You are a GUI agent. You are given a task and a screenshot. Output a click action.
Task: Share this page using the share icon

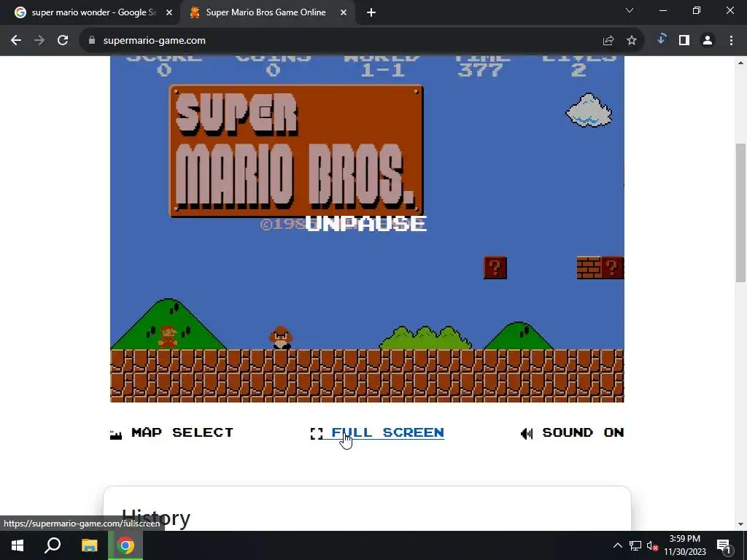(x=608, y=41)
